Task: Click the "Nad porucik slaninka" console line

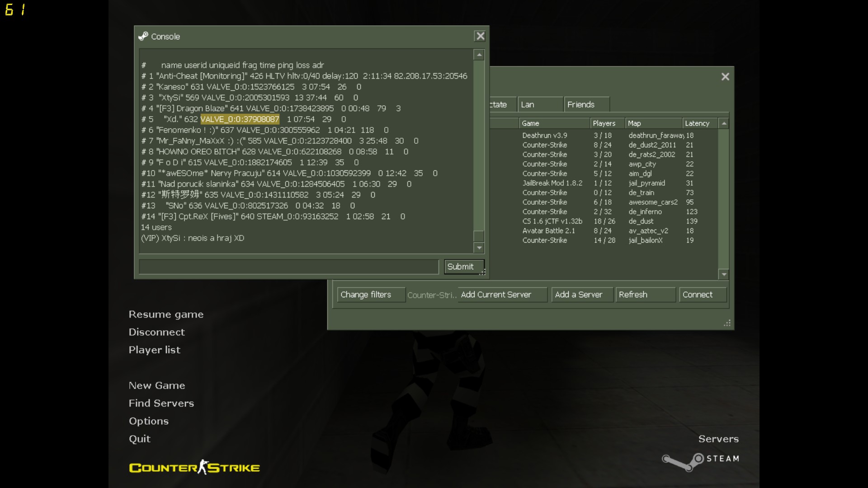Action: pyautogui.click(x=276, y=184)
